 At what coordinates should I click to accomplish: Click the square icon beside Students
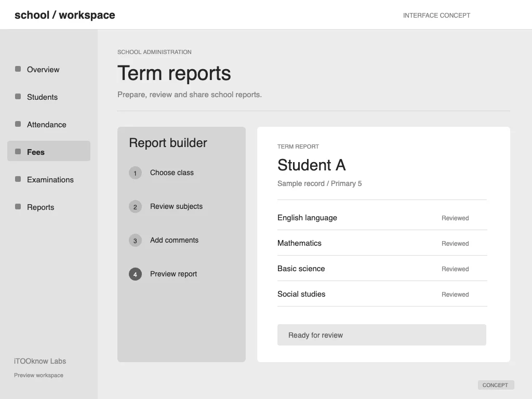18,96
